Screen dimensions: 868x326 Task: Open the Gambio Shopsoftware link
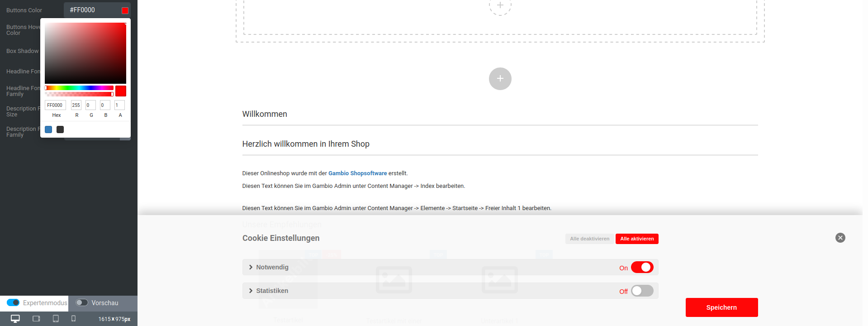pyautogui.click(x=357, y=173)
